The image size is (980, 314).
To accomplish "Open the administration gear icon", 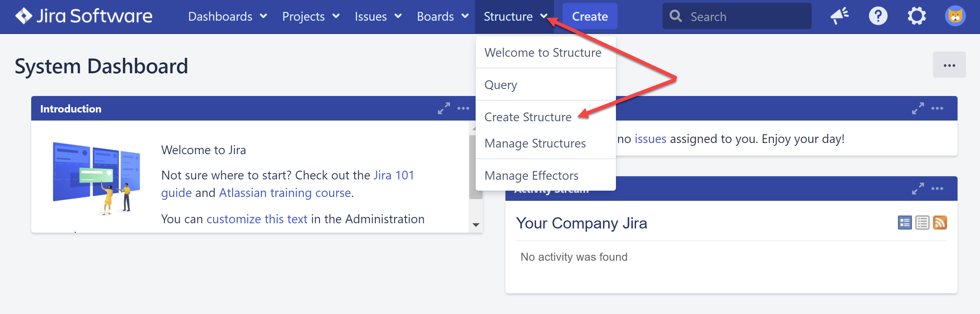I will [916, 16].
